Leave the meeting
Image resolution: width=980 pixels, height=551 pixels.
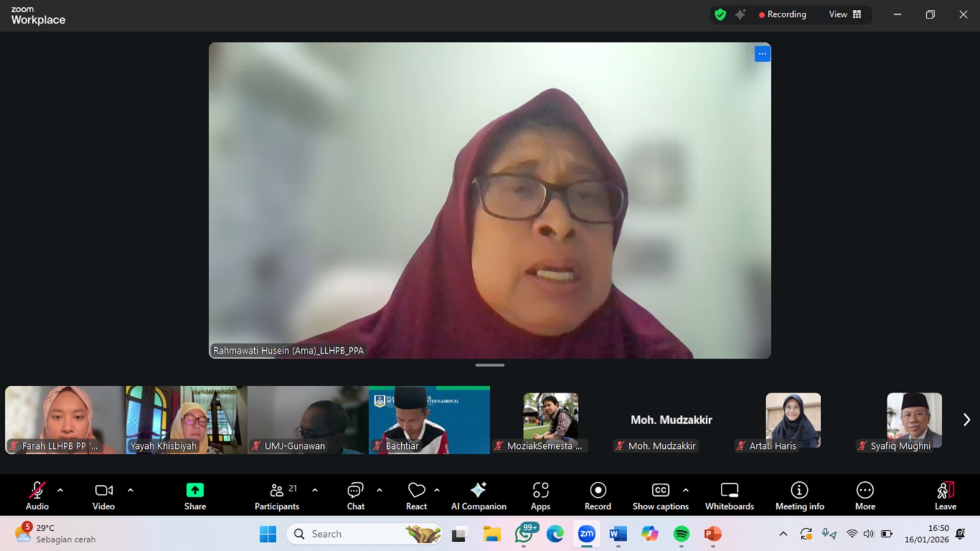tap(945, 496)
